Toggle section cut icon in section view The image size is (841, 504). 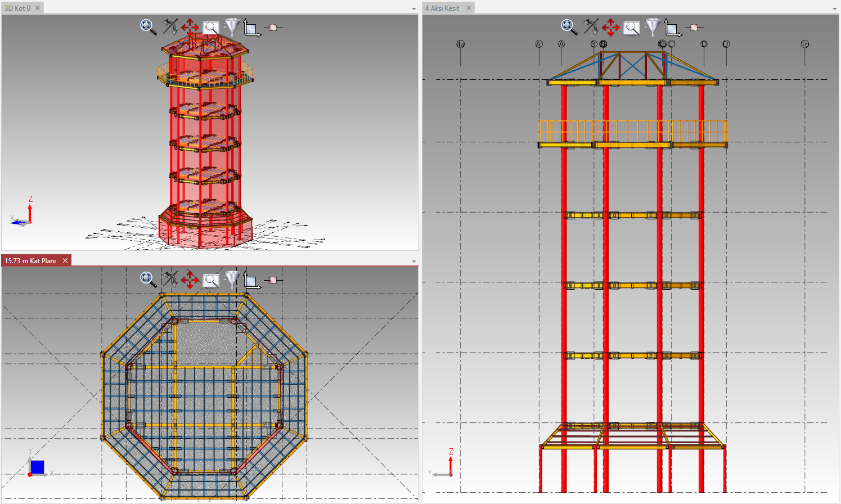(695, 27)
